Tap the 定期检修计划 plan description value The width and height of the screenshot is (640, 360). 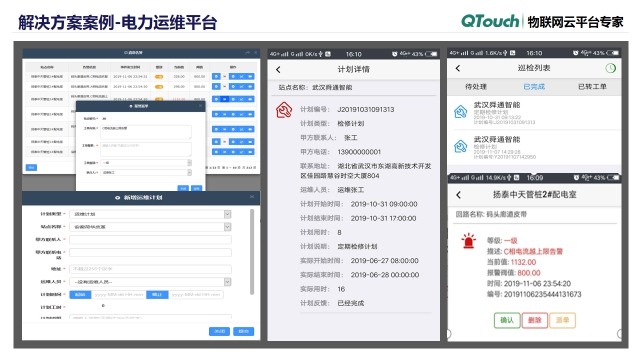[x=357, y=247]
